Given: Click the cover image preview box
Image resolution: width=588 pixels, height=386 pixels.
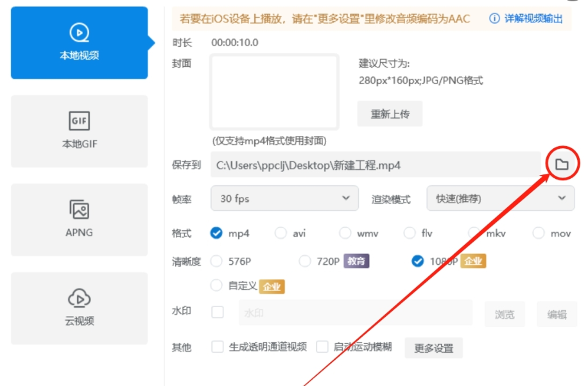Looking at the screenshot, I should (275, 92).
